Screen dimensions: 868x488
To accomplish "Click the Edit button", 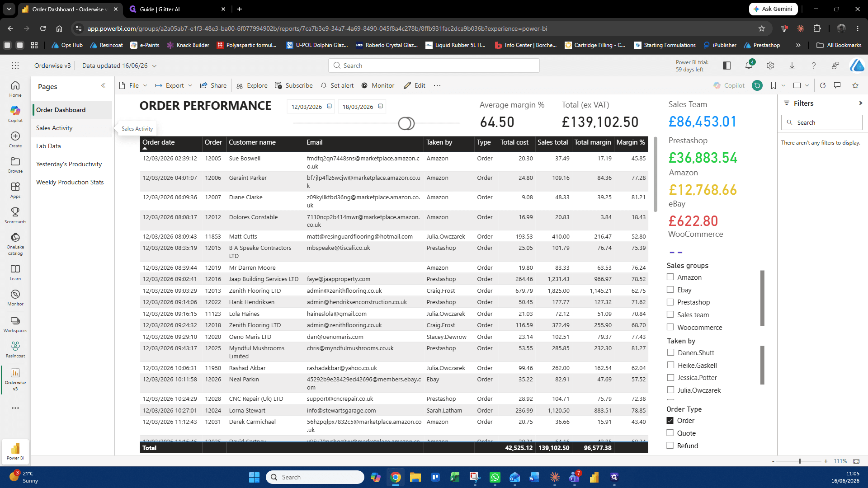I will 415,85.
